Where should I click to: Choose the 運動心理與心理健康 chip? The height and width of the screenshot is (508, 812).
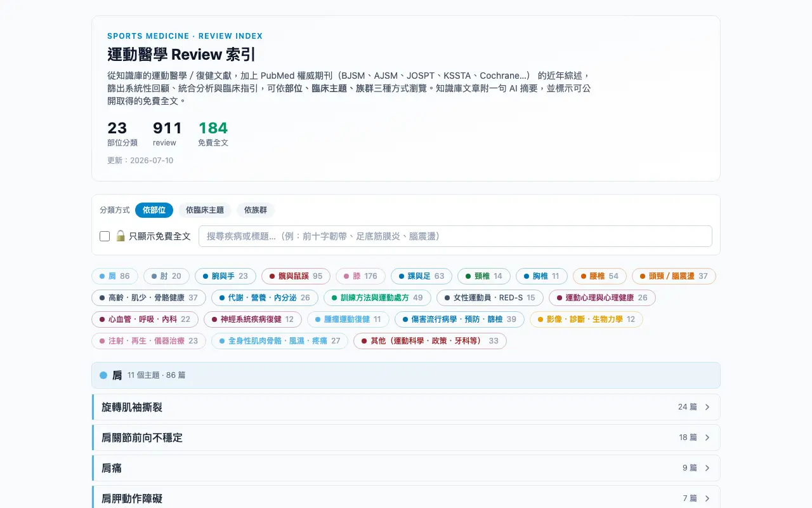(x=602, y=298)
